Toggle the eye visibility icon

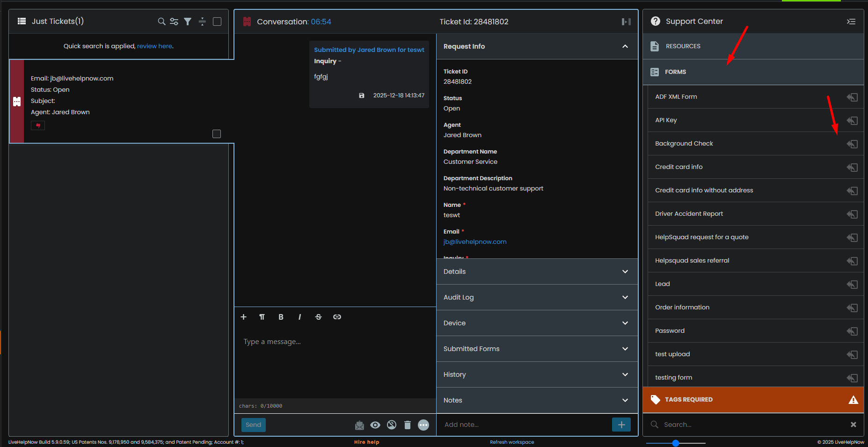(375, 425)
